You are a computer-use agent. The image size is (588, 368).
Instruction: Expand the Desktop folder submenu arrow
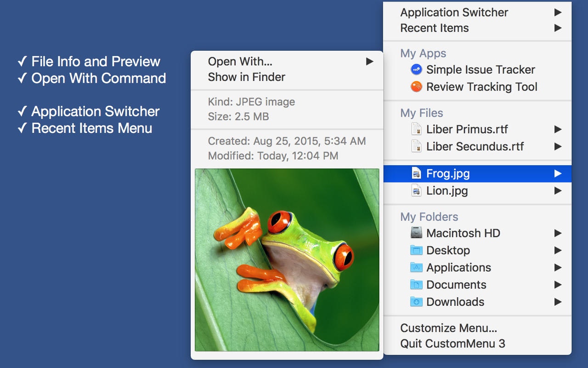point(558,250)
